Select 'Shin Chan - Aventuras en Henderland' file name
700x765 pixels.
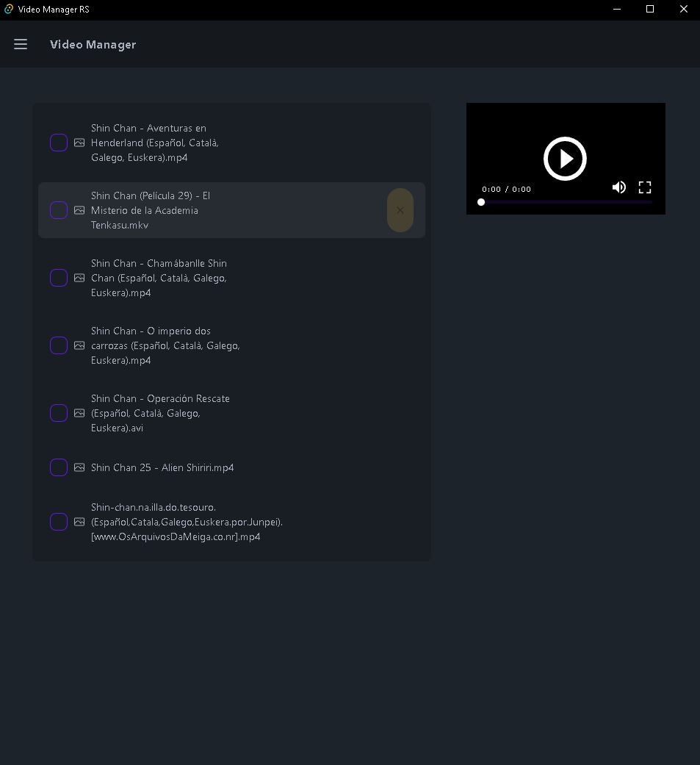tap(155, 143)
